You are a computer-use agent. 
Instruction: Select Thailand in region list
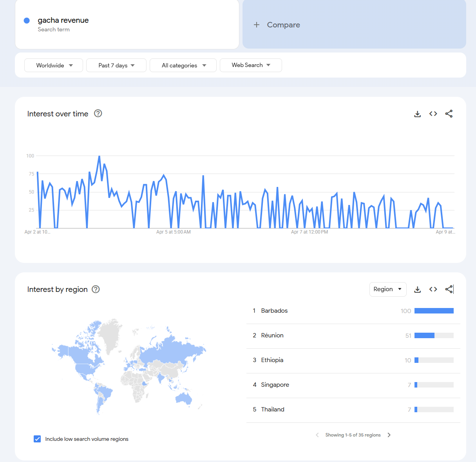point(353,409)
